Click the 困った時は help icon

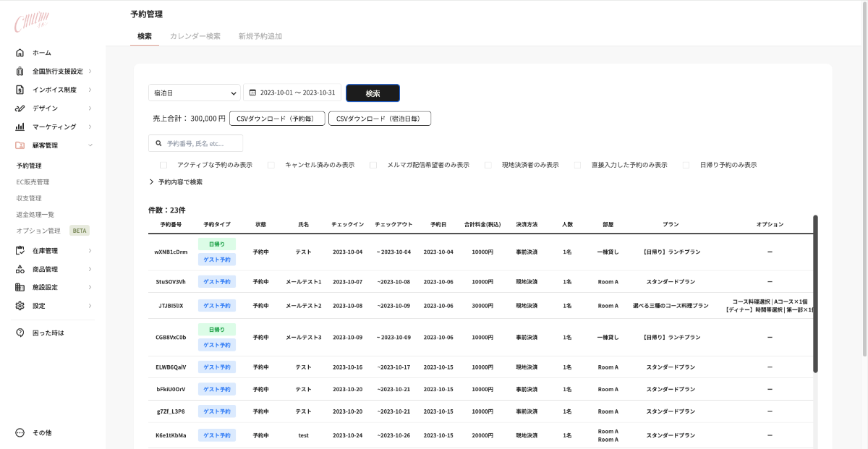[x=20, y=333]
